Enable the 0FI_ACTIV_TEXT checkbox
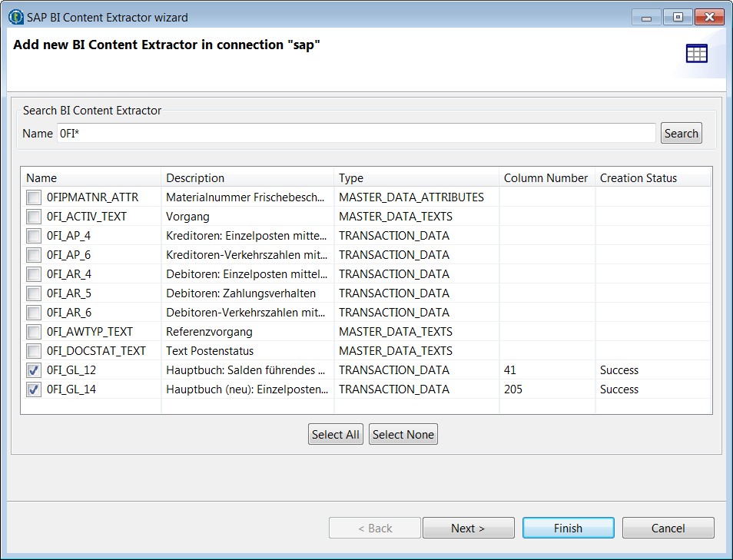This screenshot has width=733, height=560. (34, 217)
